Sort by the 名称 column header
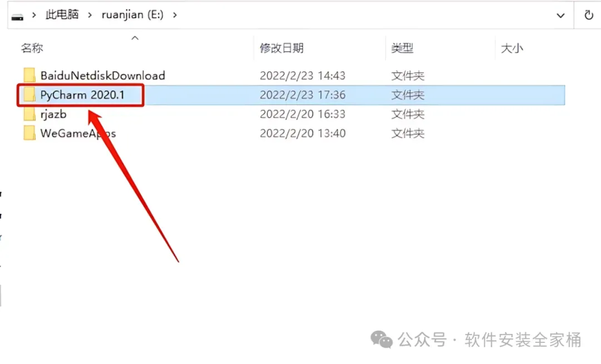601x364 pixels. point(32,48)
